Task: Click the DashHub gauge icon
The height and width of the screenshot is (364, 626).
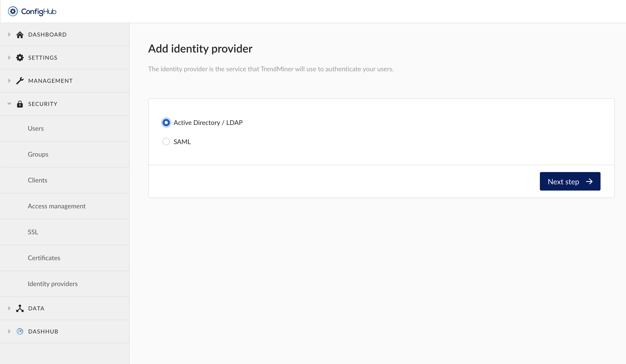Action: click(x=20, y=331)
